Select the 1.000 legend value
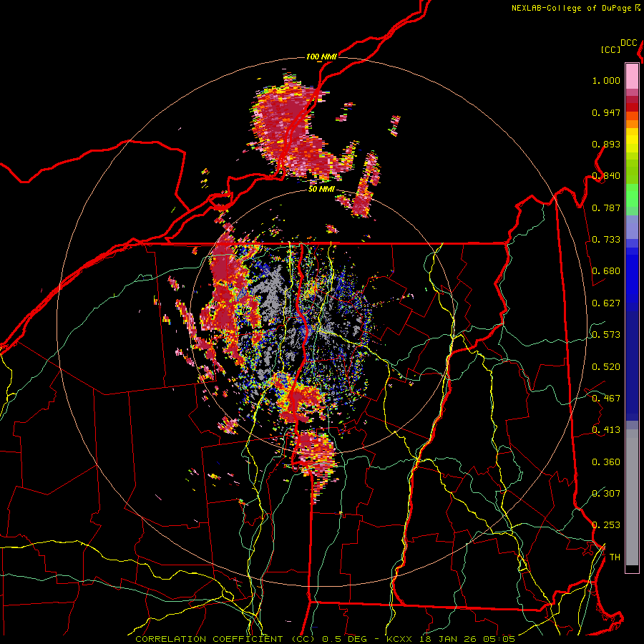The width and height of the screenshot is (644, 644). [606, 80]
